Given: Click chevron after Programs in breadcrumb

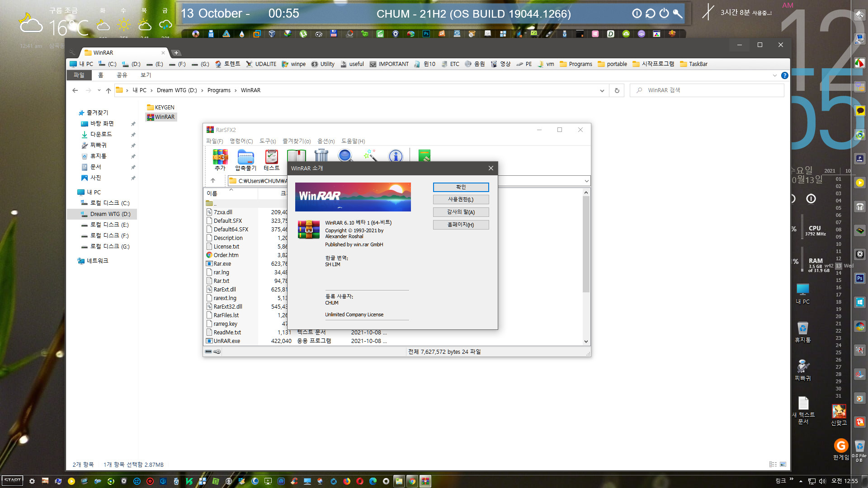Looking at the screenshot, I should tap(236, 90).
